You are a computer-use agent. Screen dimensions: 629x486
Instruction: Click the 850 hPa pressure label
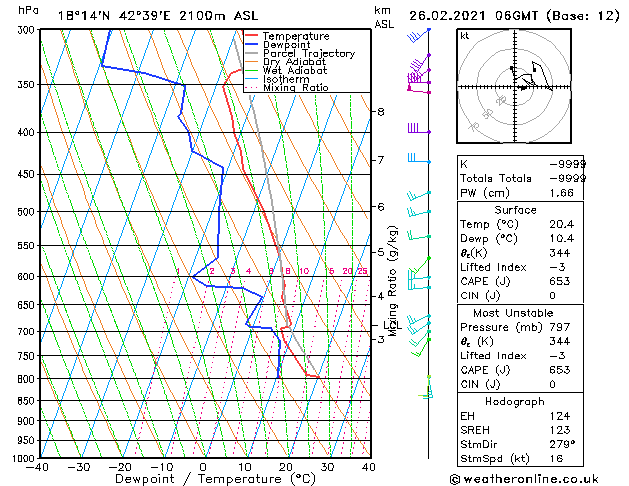point(28,401)
